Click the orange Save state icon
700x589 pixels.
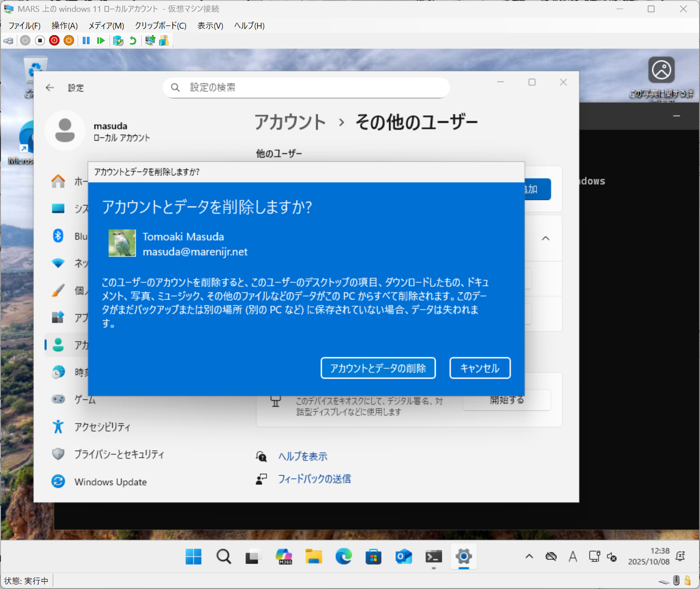click(x=69, y=40)
